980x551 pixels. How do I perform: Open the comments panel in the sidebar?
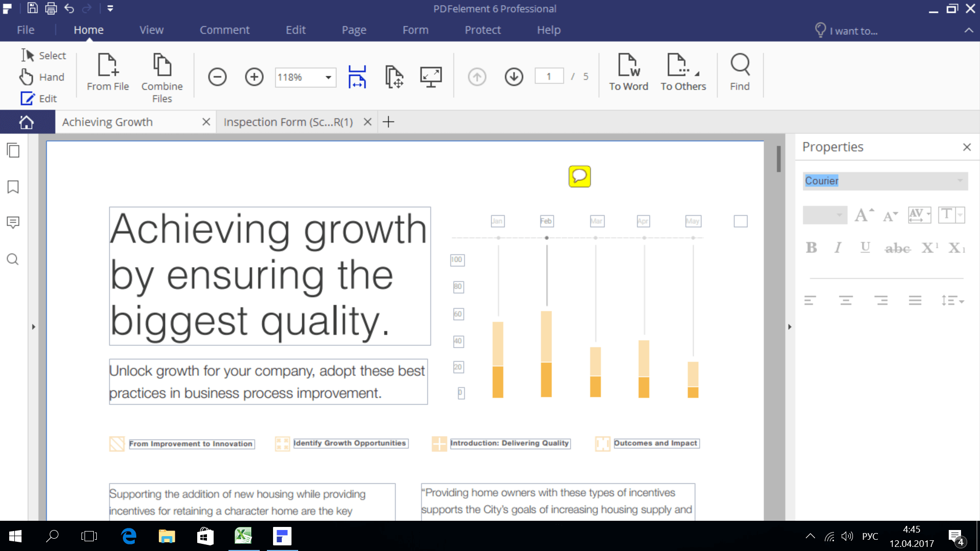[12, 222]
